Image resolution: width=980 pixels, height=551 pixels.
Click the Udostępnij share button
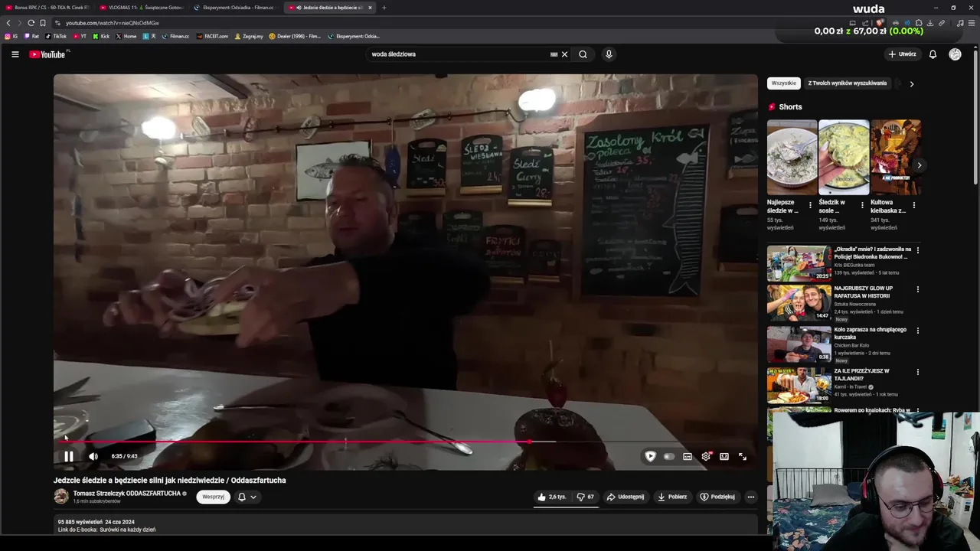[626, 497]
